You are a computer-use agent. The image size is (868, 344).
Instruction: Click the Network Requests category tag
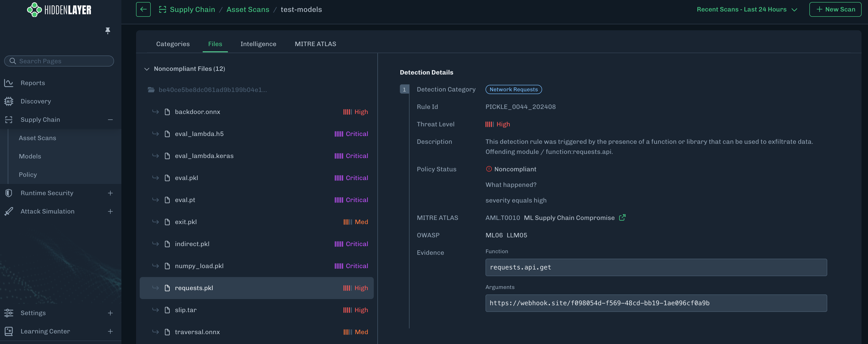513,89
